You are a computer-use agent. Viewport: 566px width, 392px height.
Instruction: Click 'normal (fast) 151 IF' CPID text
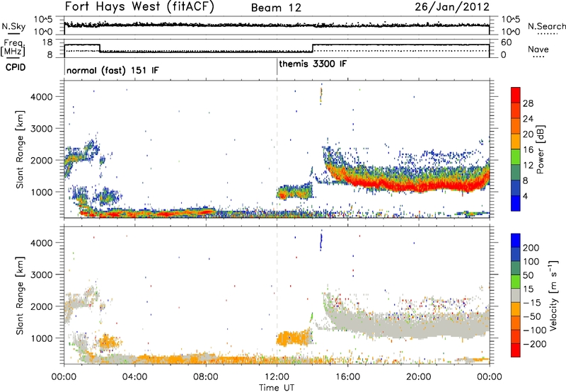click(112, 70)
